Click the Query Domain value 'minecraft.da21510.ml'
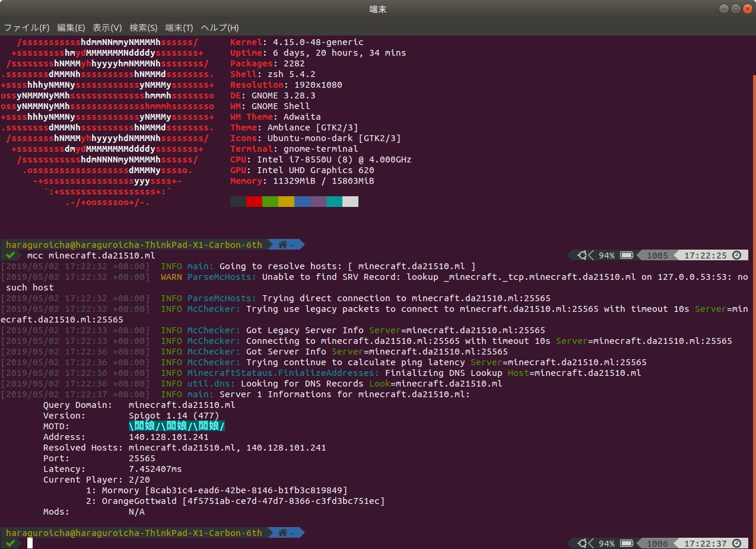Screen dimensions: 756x549 tap(182, 405)
